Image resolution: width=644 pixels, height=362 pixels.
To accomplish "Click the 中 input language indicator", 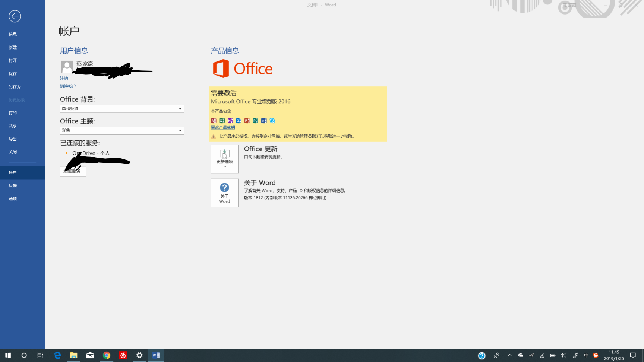I will tap(586, 355).
